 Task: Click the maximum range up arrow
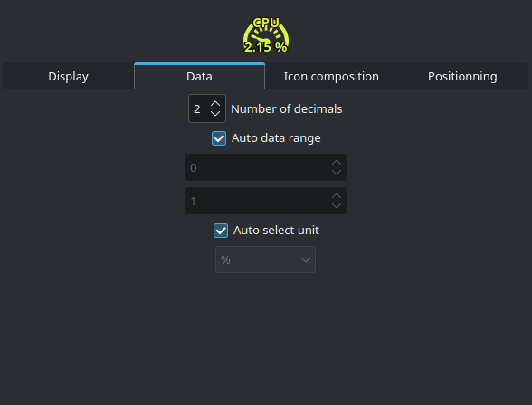click(337, 196)
